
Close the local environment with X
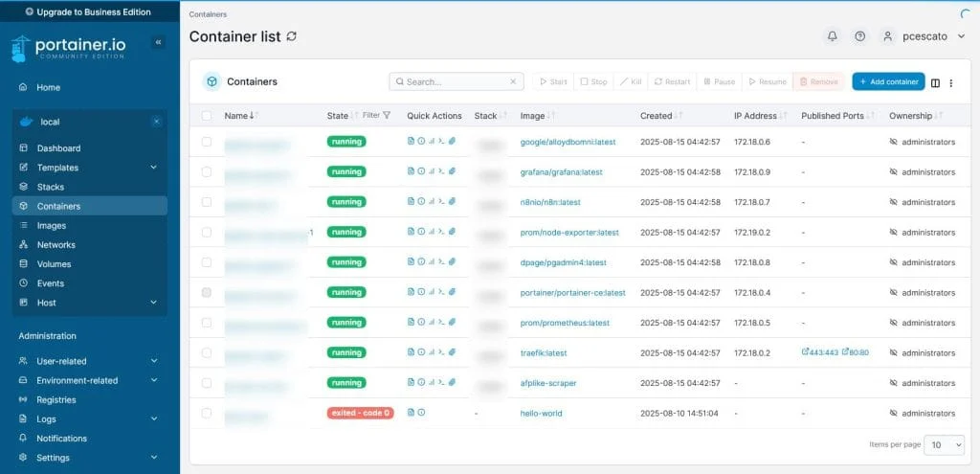point(156,122)
